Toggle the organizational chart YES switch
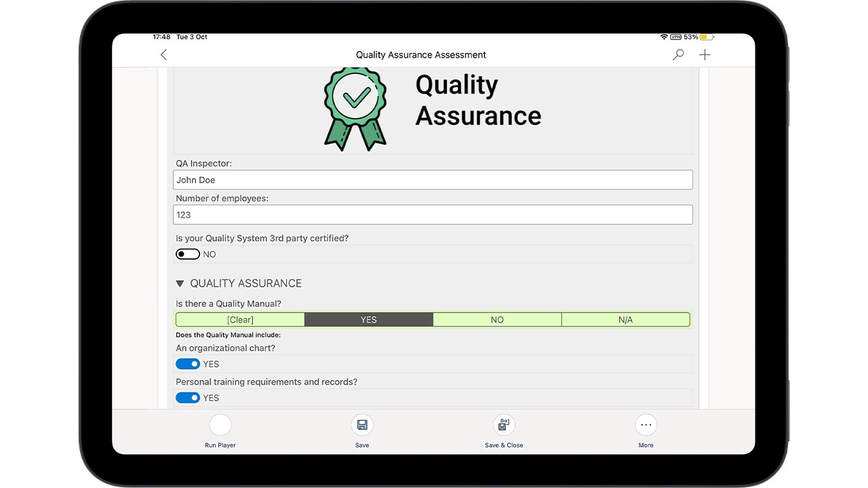The width and height of the screenshot is (868, 488). coord(188,364)
